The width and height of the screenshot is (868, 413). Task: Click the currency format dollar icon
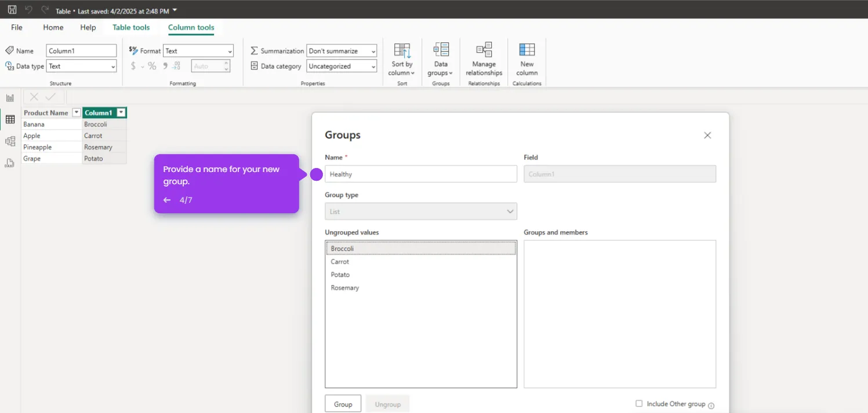pyautogui.click(x=133, y=66)
